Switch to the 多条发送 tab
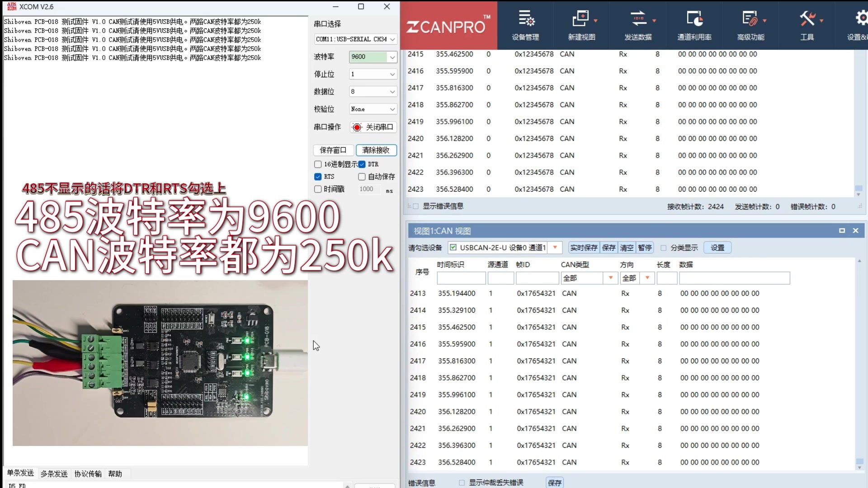Image resolution: width=868 pixels, height=488 pixels. pos(54,474)
